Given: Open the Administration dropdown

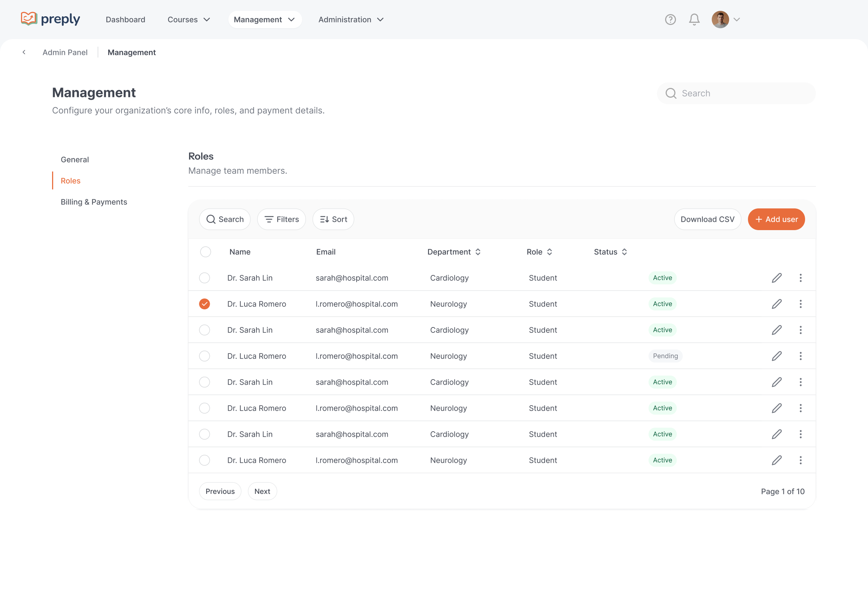Looking at the screenshot, I should (351, 20).
